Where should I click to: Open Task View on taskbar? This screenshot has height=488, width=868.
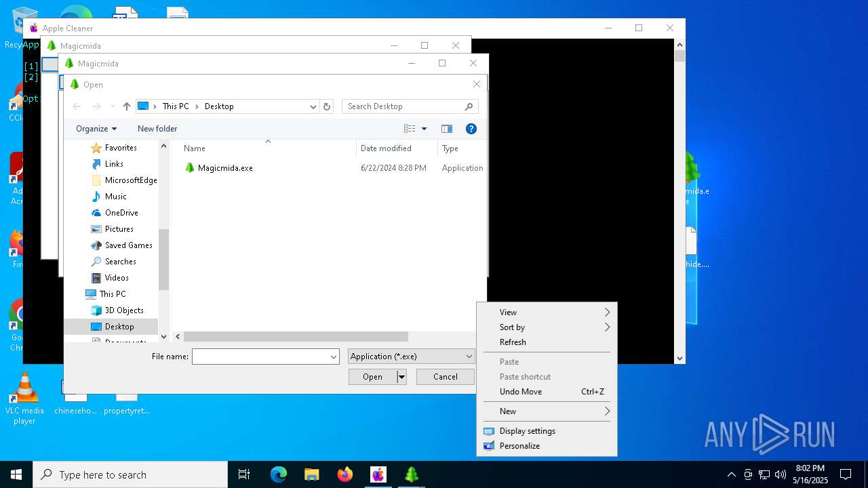coord(244,474)
